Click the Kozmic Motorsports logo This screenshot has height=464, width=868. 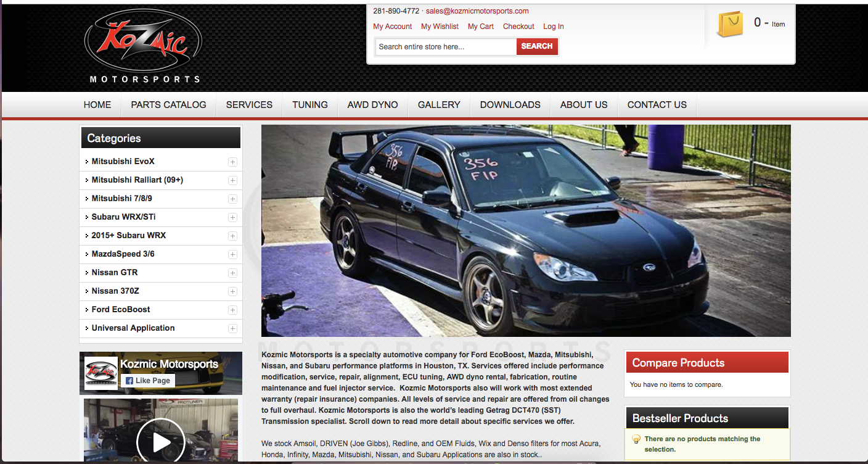point(142,46)
